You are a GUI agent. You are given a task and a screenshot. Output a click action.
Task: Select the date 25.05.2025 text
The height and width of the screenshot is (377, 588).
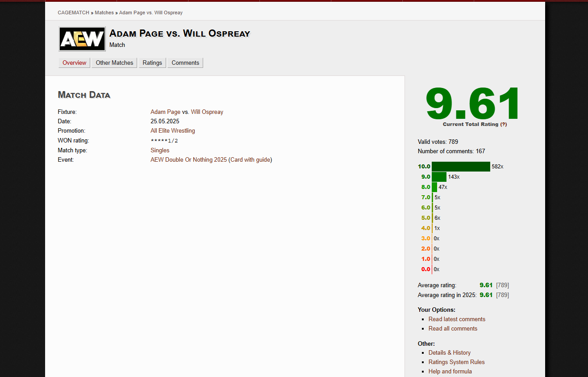[165, 121]
